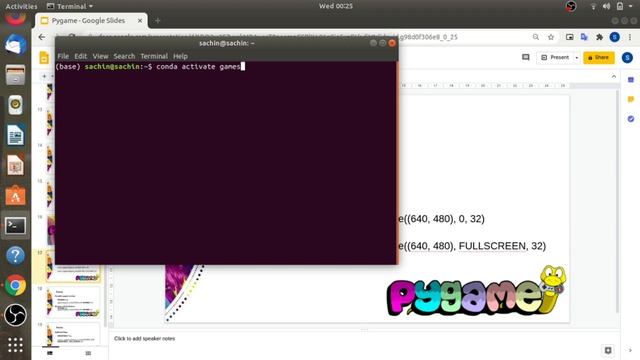This screenshot has height=360, width=640.
Task: Show Applications grid in the dock
Action: [16, 345]
